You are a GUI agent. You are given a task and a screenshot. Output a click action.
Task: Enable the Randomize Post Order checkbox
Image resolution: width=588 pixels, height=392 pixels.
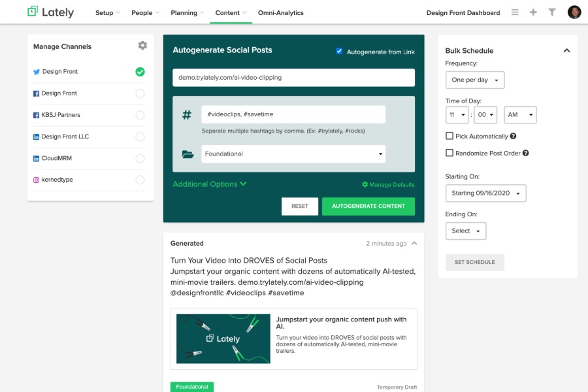tap(449, 153)
